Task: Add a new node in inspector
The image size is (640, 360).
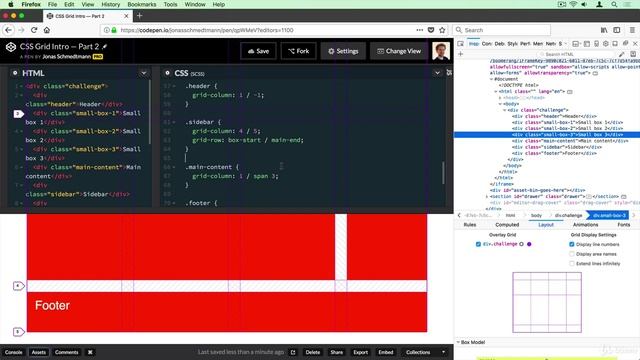Action: pos(461,54)
